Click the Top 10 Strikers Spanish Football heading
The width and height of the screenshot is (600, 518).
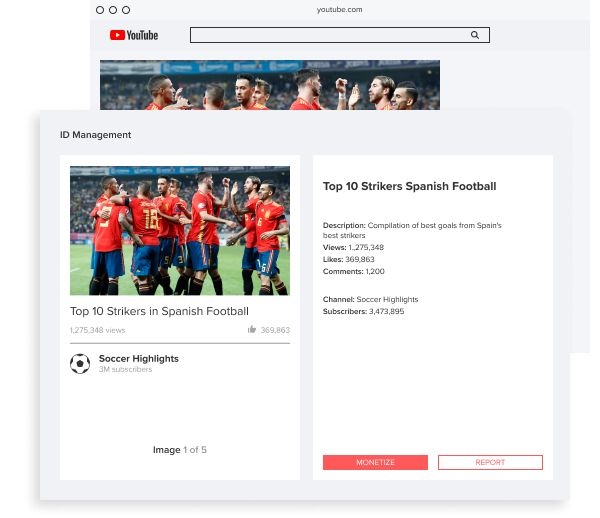point(409,186)
